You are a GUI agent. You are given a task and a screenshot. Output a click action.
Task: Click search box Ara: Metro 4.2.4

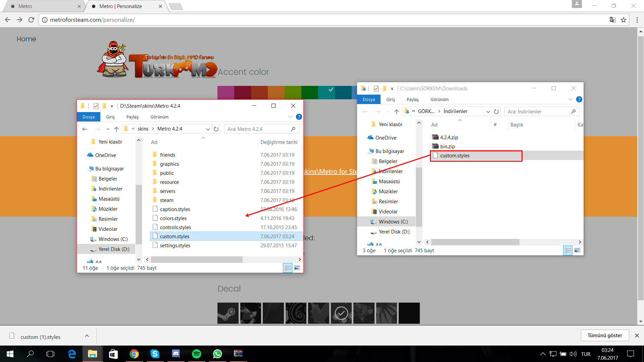pos(261,129)
